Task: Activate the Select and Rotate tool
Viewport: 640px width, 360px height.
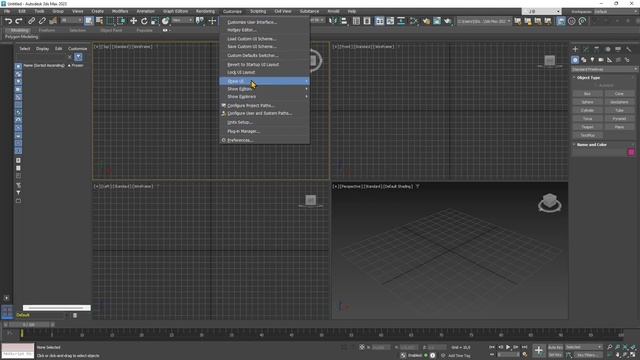Action: click(x=144, y=21)
